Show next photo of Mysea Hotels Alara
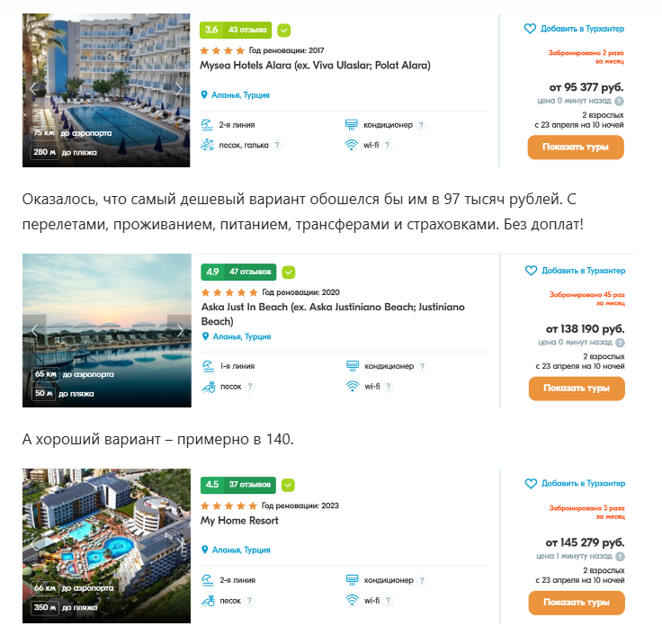 (179, 89)
